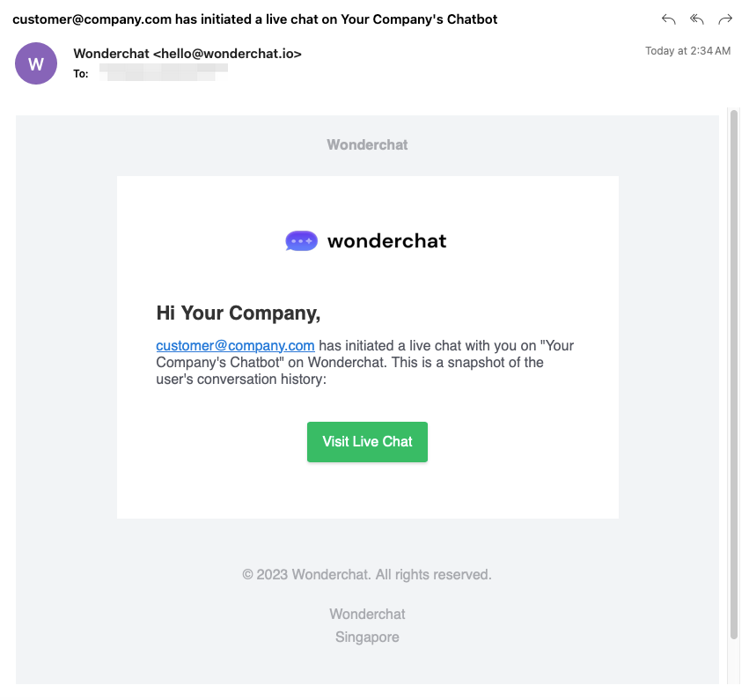Click the gray Wonderchat header above the card
This screenshot has height=700, width=749.
pyautogui.click(x=367, y=144)
